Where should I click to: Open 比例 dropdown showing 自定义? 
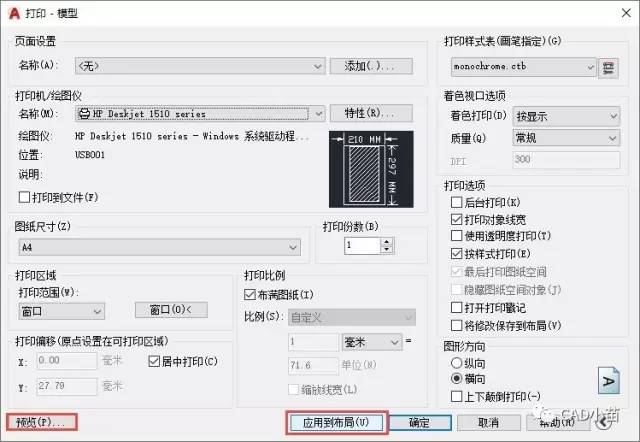point(352,317)
